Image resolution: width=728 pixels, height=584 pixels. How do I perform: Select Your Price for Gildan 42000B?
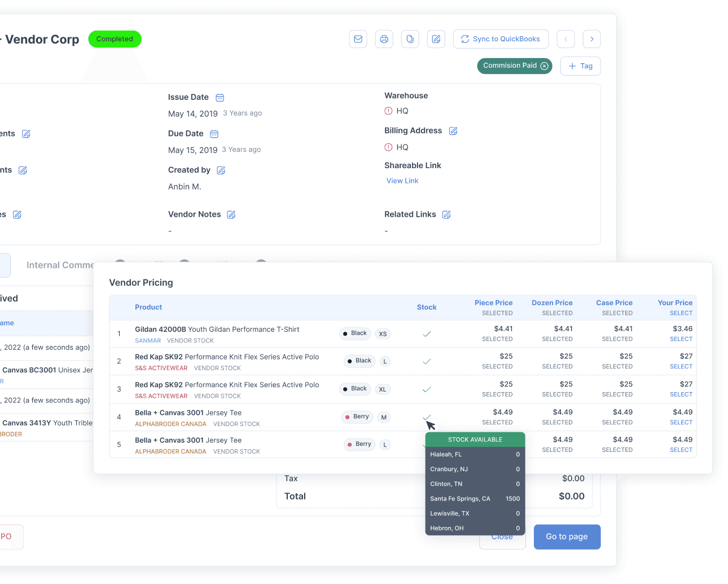pyautogui.click(x=681, y=339)
